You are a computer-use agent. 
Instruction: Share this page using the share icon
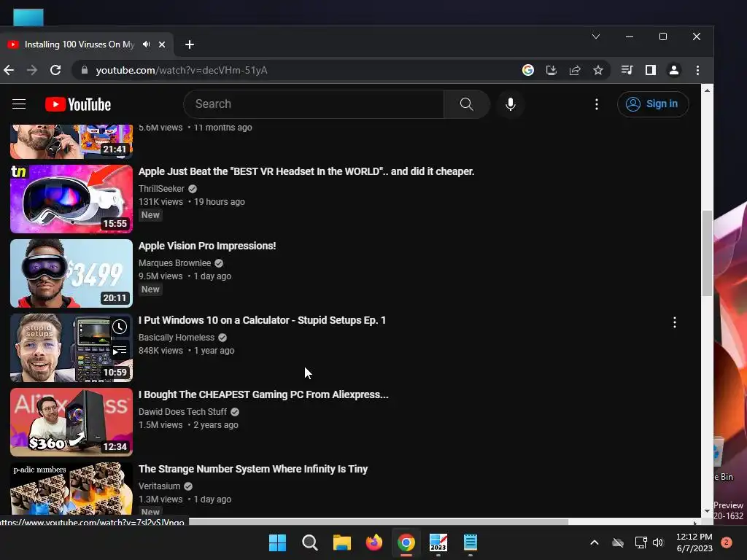click(575, 70)
